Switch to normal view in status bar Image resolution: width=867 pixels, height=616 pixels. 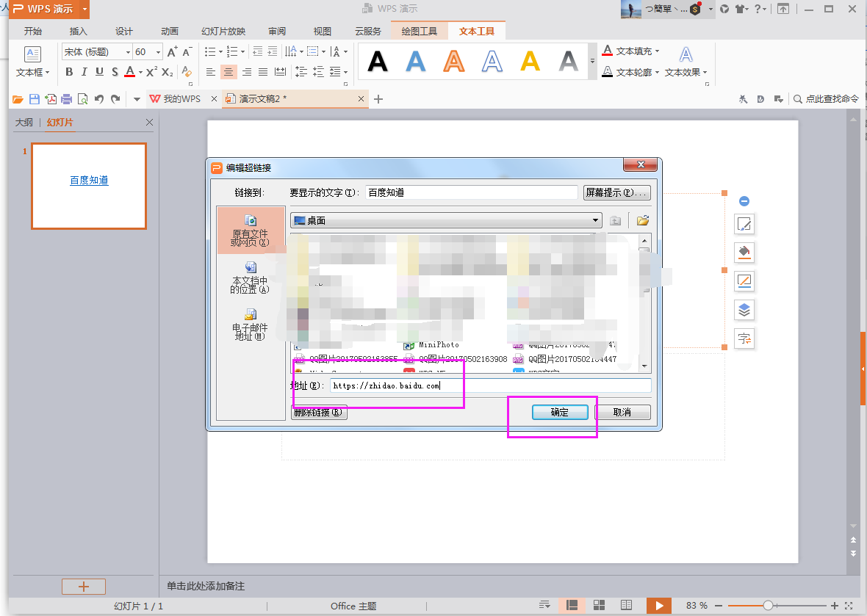[x=572, y=606]
